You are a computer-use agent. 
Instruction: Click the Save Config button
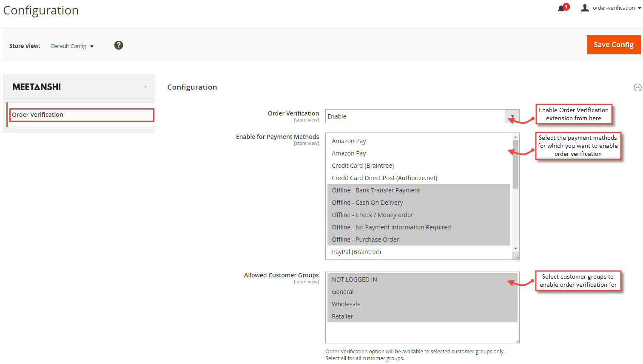[614, 45]
